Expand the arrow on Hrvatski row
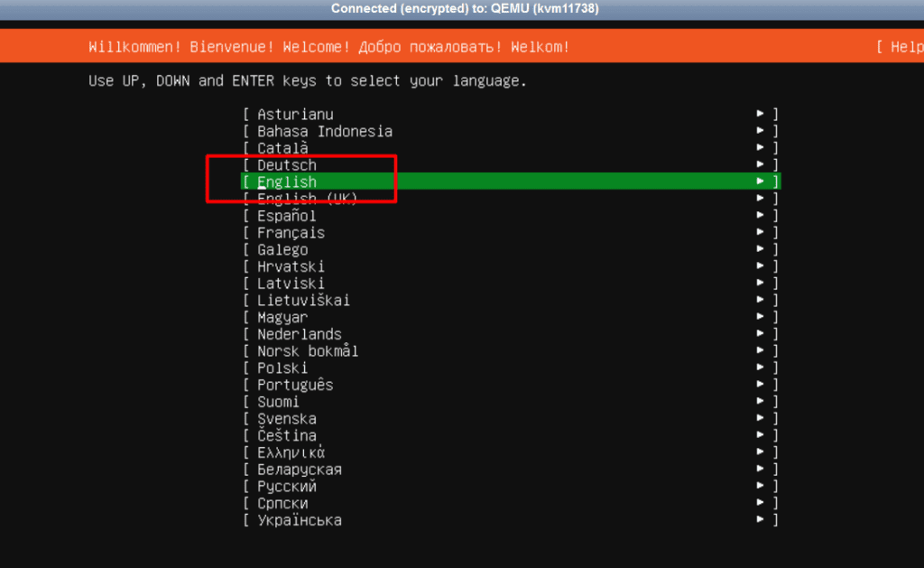924x568 pixels. coord(761,266)
